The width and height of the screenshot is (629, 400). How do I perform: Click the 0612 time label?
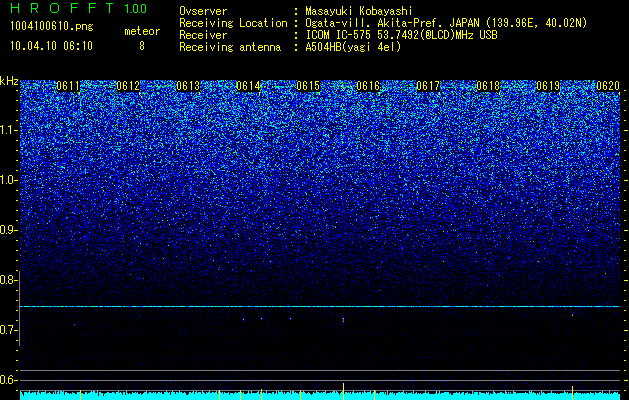click(128, 86)
